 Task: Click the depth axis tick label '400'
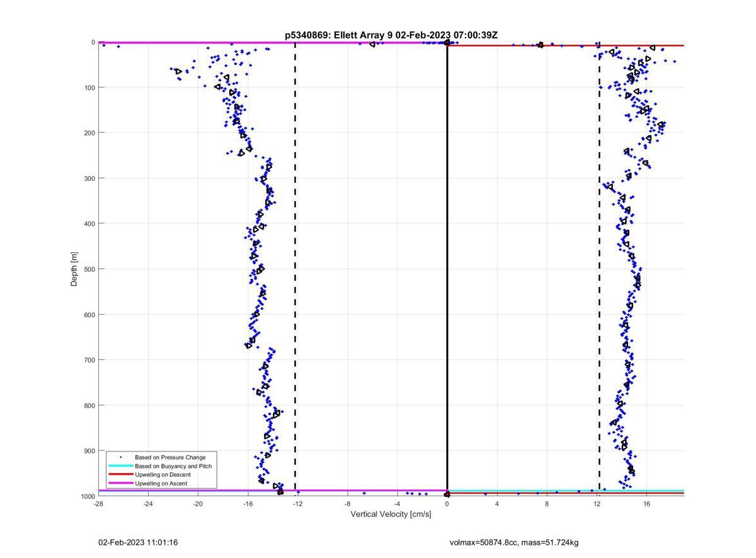tap(89, 224)
